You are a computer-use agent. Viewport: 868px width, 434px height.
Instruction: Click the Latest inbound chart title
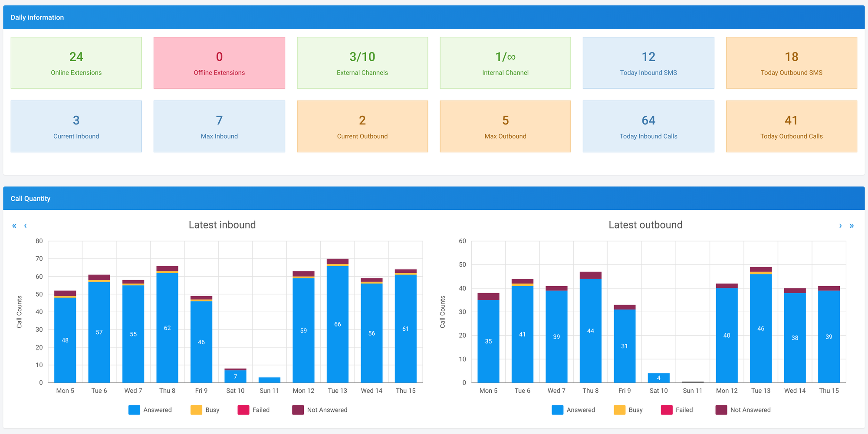point(222,225)
